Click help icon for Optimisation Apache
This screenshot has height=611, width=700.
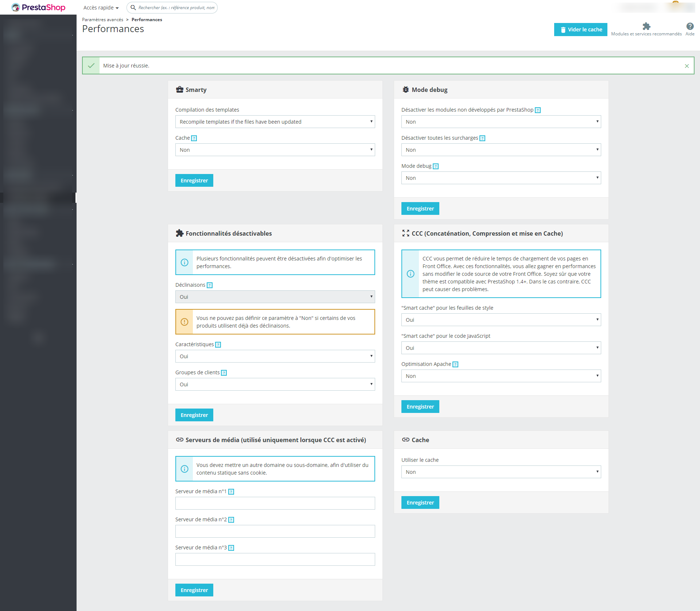(x=455, y=364)
